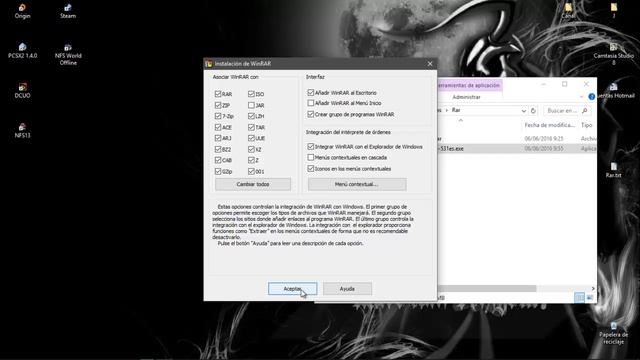
Task: Click the Rar segment in Explorer address path
Action: 456,110
